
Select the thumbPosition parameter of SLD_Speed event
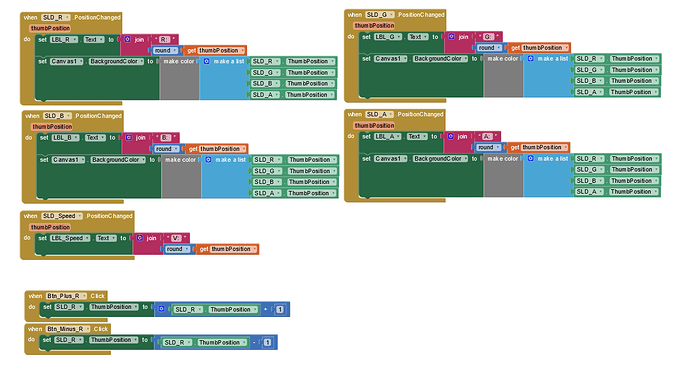(x=50, y=227)
